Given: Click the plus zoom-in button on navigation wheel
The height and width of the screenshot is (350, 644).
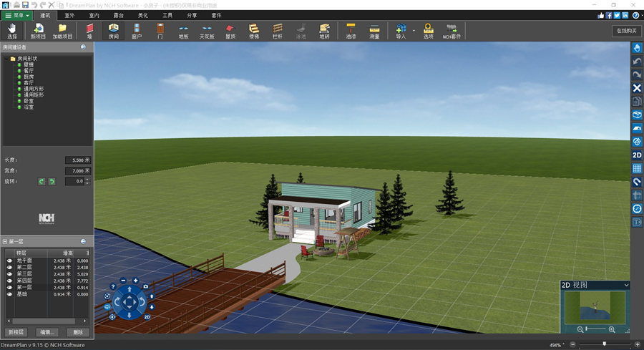Looking at the screenshot, I should 135,280.
